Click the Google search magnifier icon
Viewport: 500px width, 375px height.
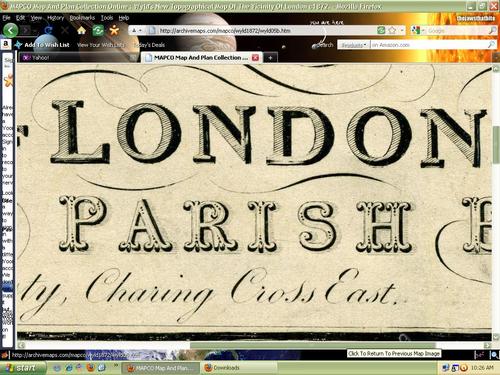click(x=492, y=30)
